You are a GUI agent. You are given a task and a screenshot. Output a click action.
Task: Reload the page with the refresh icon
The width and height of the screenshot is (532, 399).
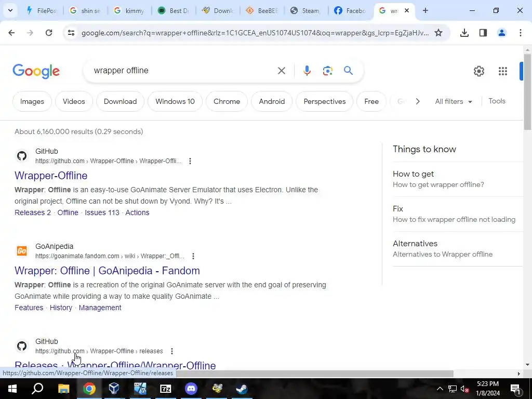(49, 33)
